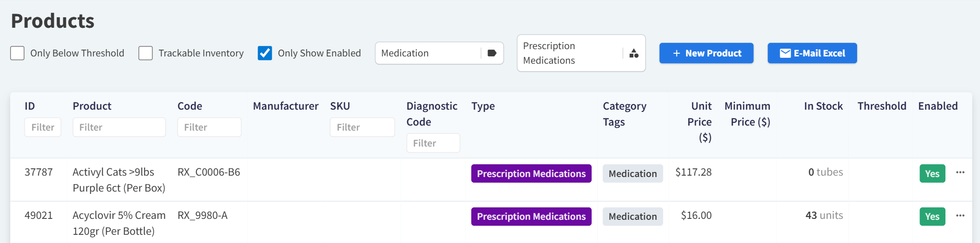
Task: Click the Prescription Medications badge for Activyl Cats
Action: 531,174
